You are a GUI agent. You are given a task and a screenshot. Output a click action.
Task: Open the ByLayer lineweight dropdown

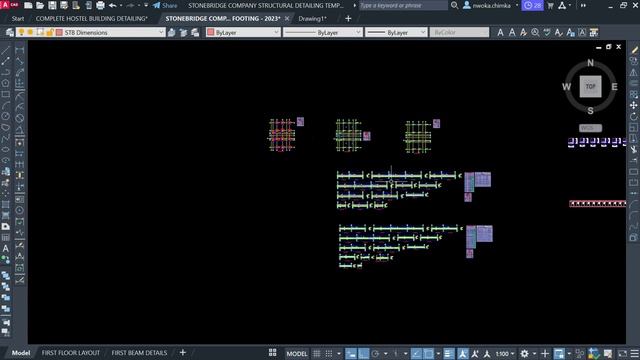click(x=422, y=32)
